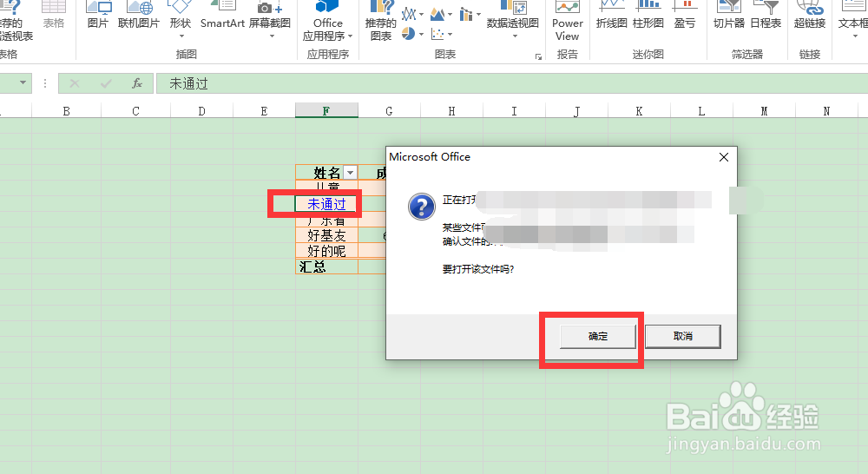Expand the Name Box dropdown arrow
Viewport: 868px width, 474px height.
pos(23,83)
